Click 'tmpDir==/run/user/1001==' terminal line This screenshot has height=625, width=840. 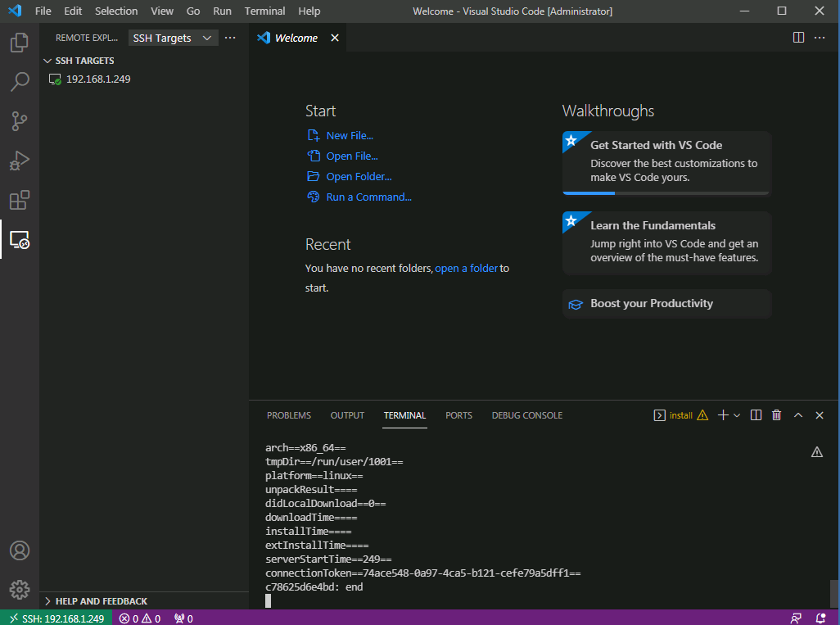334,461
